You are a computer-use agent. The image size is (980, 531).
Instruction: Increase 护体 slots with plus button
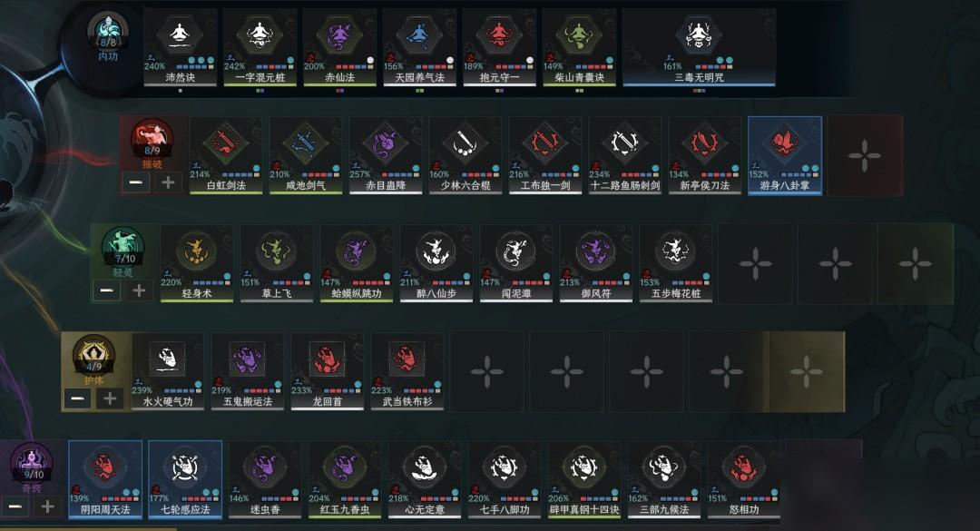[x=110, y=398]
